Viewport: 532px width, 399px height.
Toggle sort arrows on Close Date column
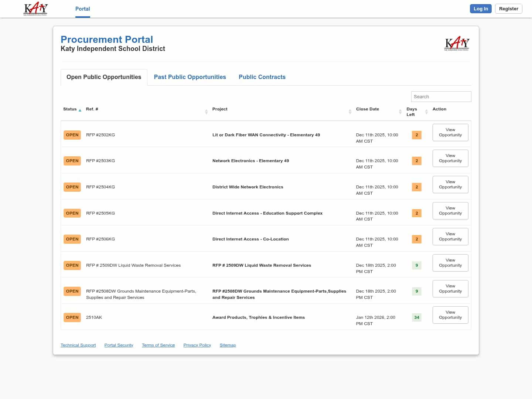(400, 112)
